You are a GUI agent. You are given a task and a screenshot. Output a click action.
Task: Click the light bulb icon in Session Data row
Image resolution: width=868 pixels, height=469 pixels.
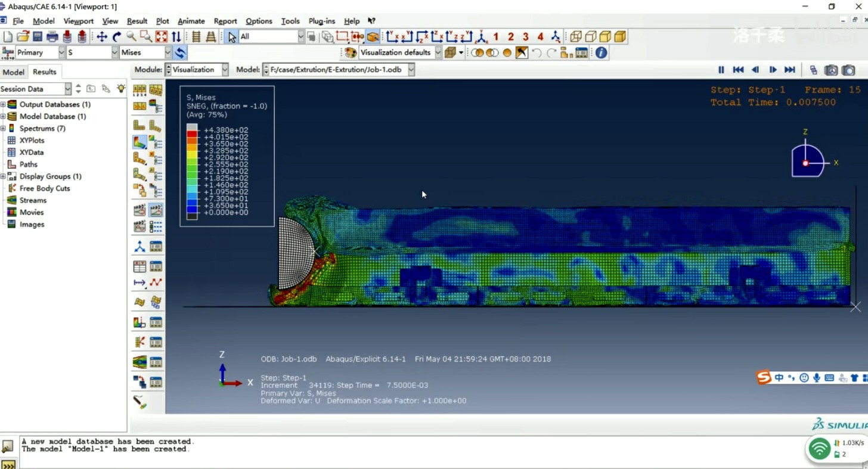click(121, 89)
